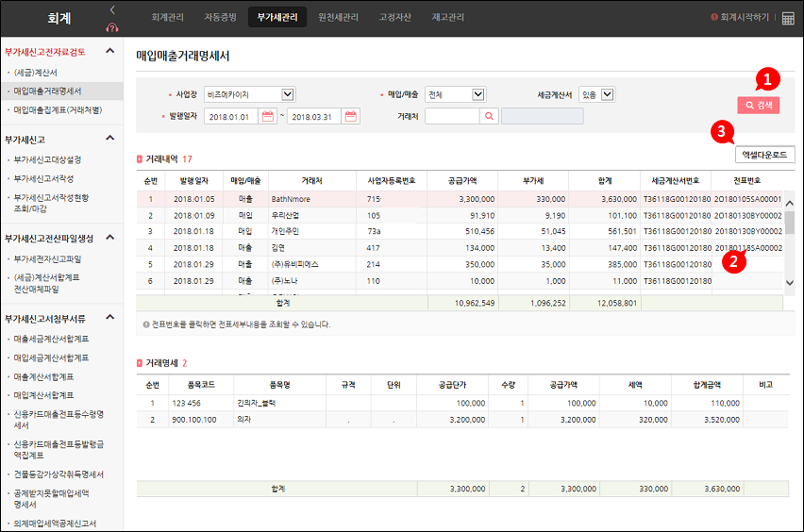The width and height of the screenshot is (804, 532).
Task: Open 매입계산서합계표 menu item
Action: pos(43,395)
